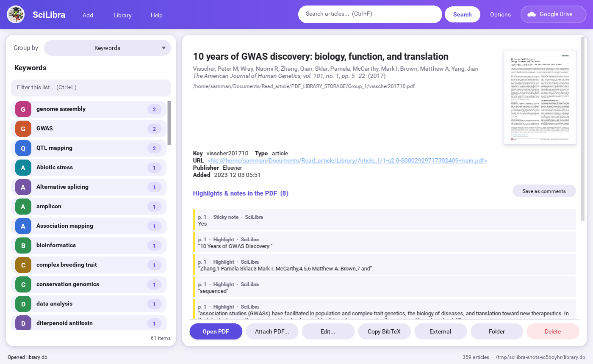Viewport: 593px width, 364px height.
Task: Click Save as comments button
Action: [x=544, y=191]
